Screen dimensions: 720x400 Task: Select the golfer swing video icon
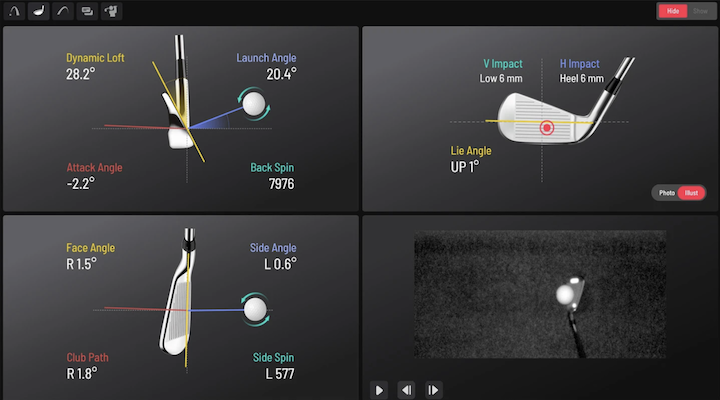(x=112, y=12)
